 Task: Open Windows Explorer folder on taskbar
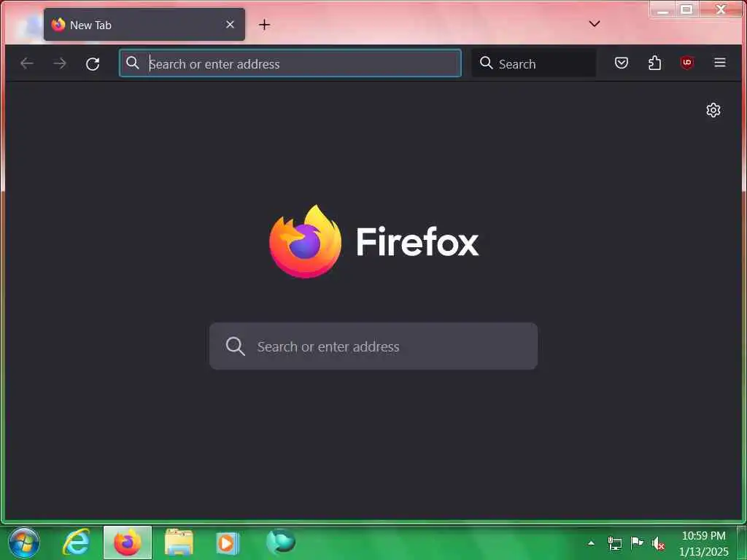[179, 542]
